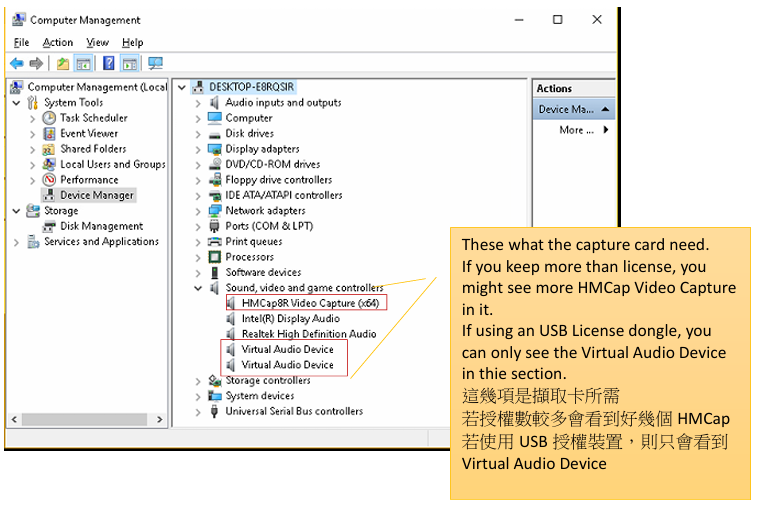This screenshot has width=765, height=518.
Task: Click the Local Users and Groups icon
Action: point(49,164)
